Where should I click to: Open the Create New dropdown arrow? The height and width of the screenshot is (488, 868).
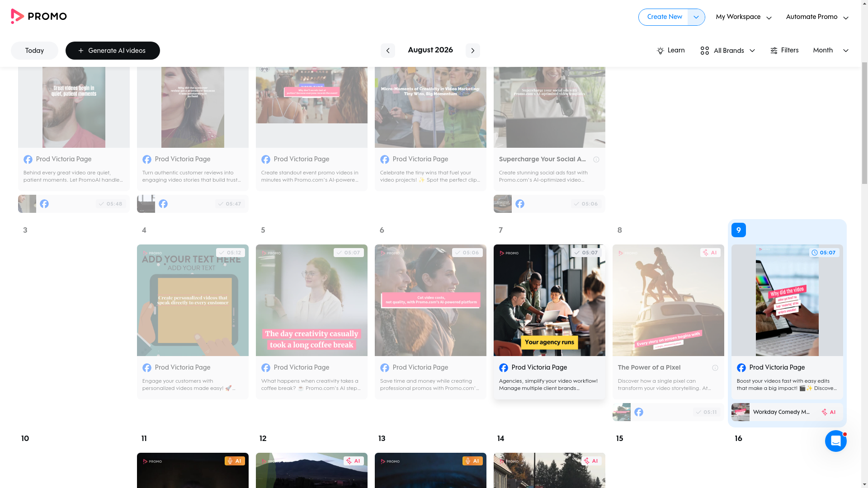(696, 17)
